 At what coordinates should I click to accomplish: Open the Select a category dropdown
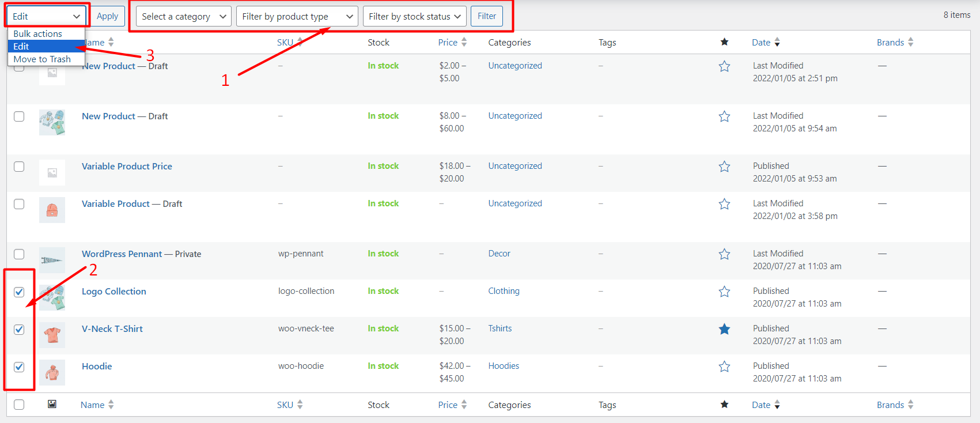184,16
